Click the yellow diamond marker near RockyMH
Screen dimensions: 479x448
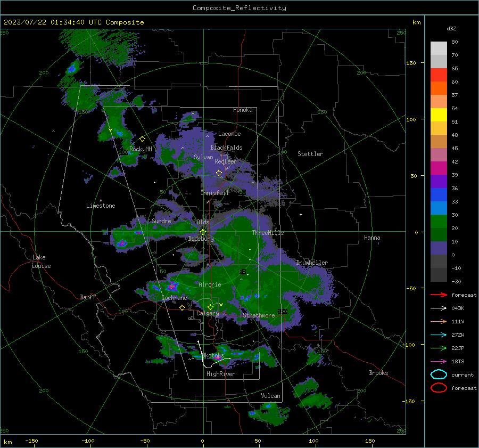point(142,139)
